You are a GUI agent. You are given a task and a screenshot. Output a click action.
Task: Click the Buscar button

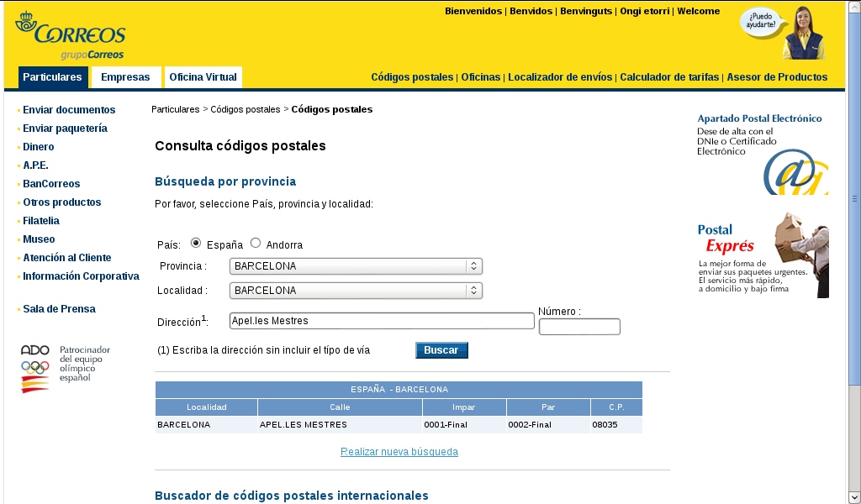(x=441, y=350)
